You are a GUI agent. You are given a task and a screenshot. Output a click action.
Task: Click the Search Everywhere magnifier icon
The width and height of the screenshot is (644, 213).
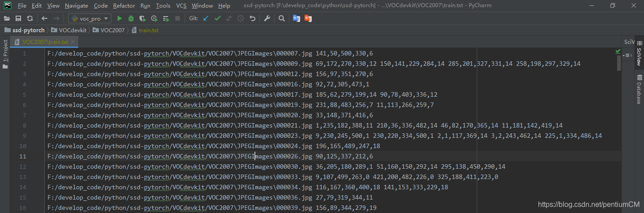click(281, 18)
